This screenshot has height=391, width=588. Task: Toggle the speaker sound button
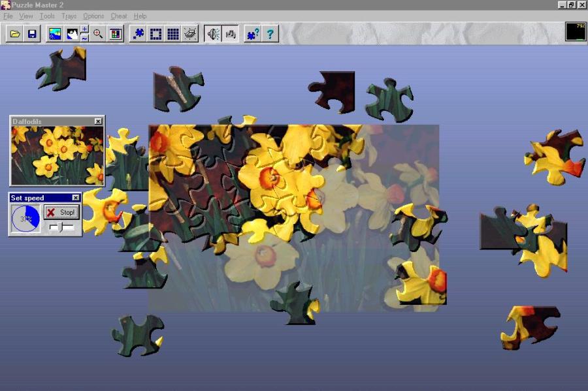213,34
